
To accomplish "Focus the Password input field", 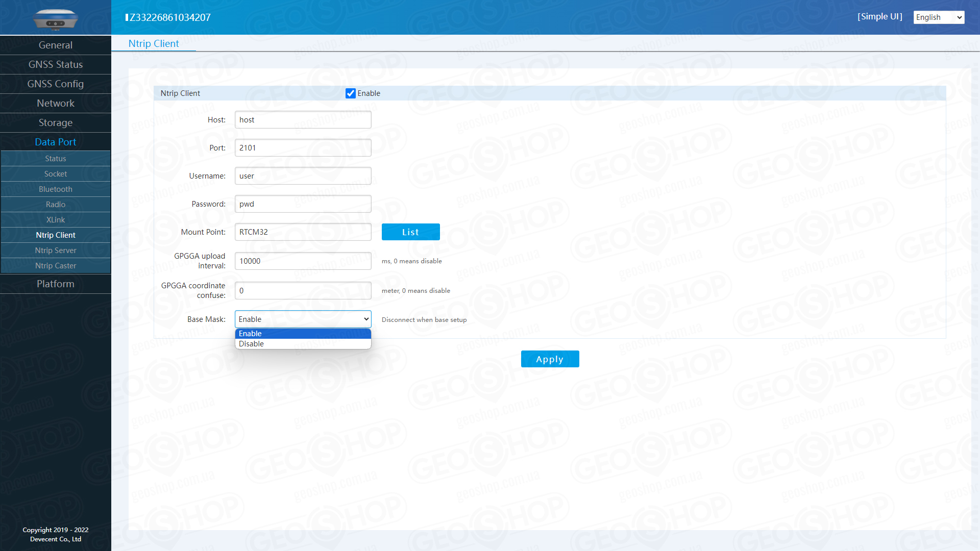I will pos(303,204).
